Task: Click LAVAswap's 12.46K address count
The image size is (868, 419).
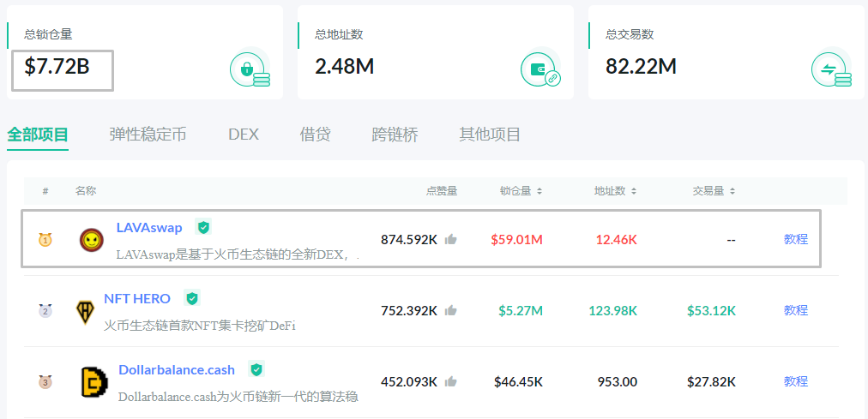Action: [617, 240]
